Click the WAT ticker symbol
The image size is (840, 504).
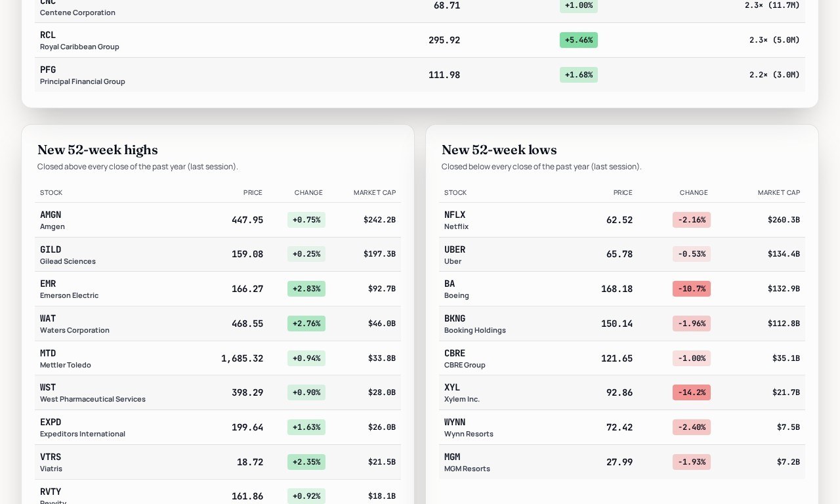point(48,318)
